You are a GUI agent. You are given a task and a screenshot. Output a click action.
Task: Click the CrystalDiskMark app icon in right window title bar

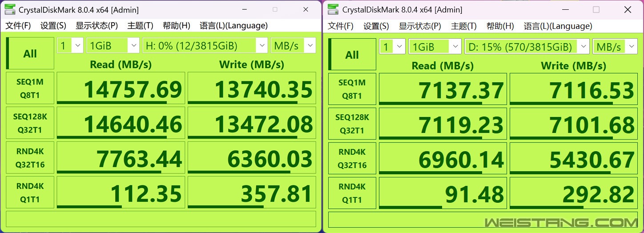[333, 9]
